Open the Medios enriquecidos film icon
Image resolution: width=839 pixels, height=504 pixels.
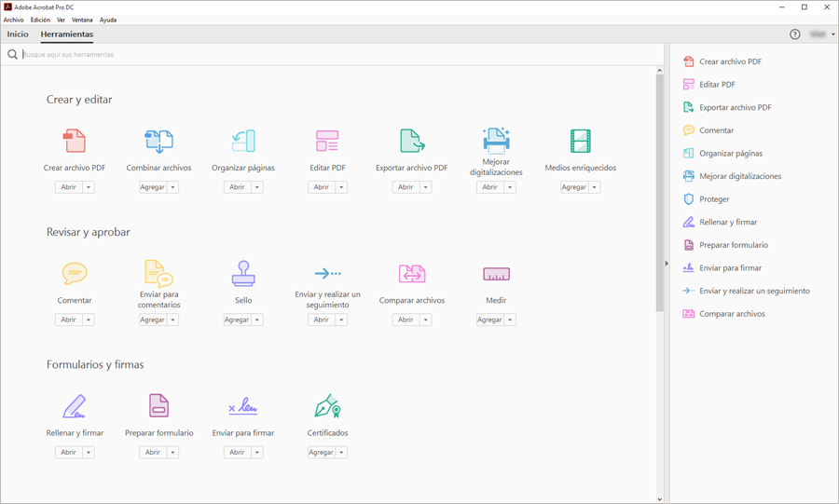581,141
